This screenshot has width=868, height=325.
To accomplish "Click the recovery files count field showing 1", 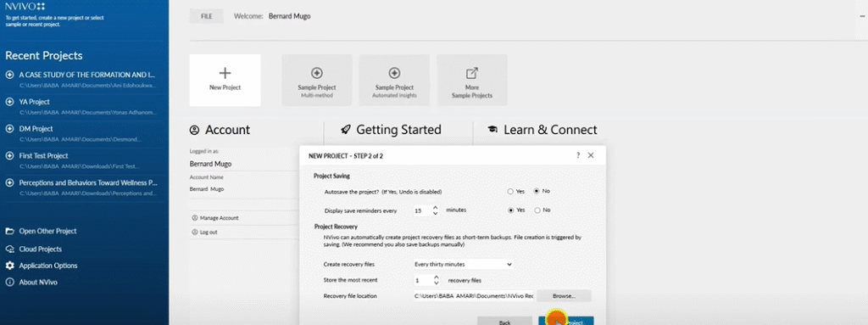I will click(422, 281).
